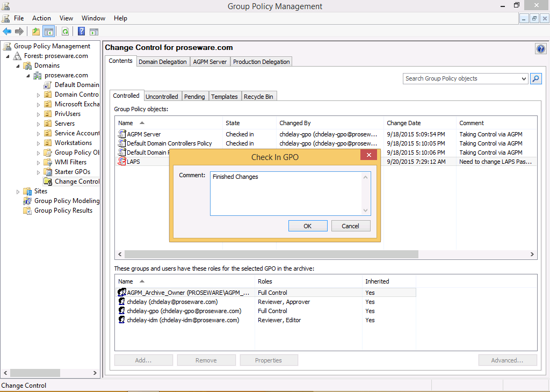Switch to the Pending tab
This screenshot has width=550, height=392.
194,97
